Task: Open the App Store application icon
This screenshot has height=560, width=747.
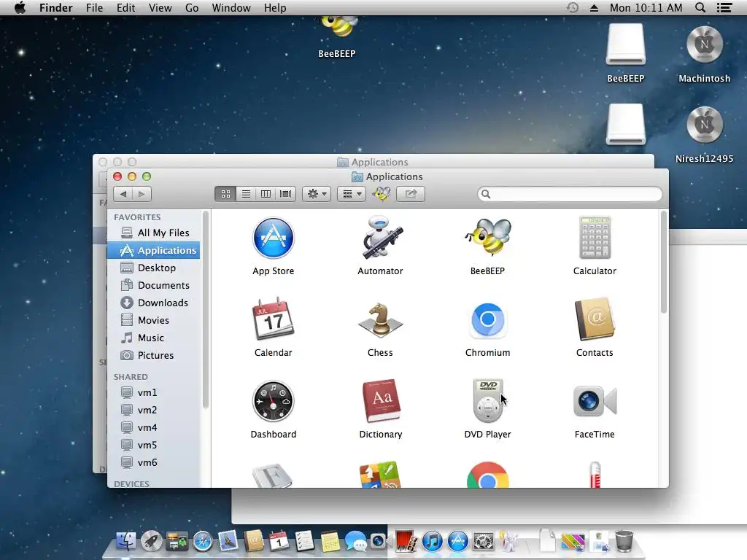Action: point(273,238)
